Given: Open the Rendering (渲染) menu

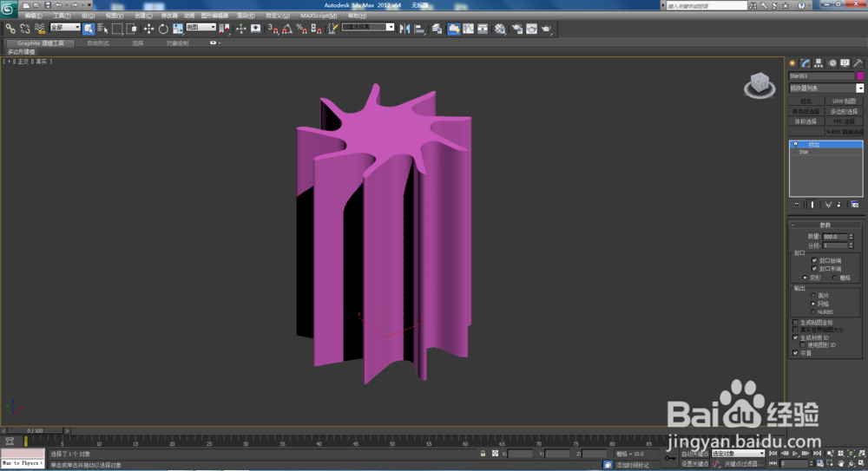Looking at the screenshot, I should pos(246,16).
